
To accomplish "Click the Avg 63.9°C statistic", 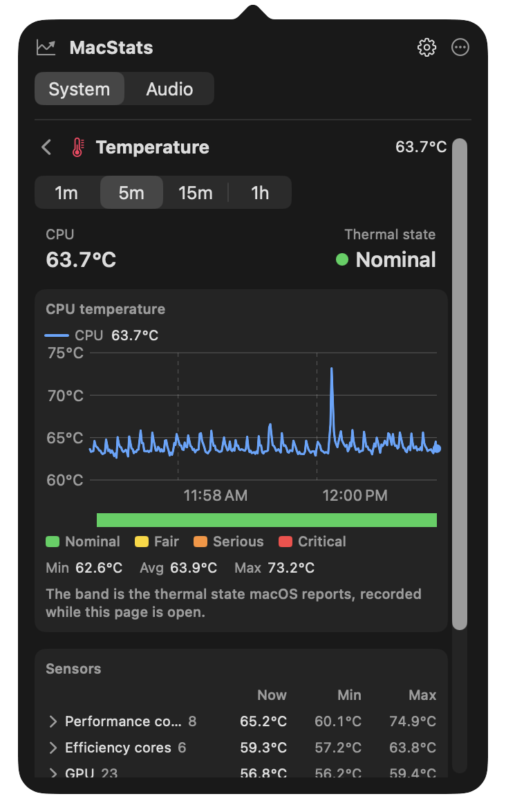I will coord(178,568).
